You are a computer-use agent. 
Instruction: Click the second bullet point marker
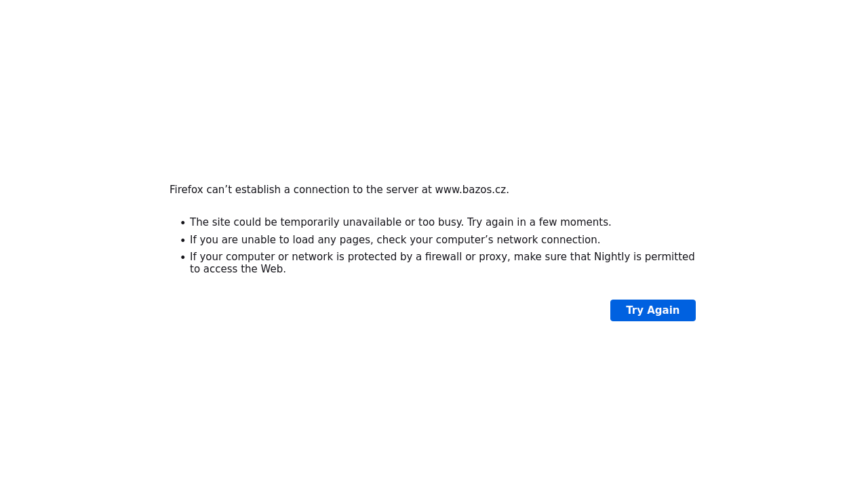pyautogui.click(x=182, y=241)
